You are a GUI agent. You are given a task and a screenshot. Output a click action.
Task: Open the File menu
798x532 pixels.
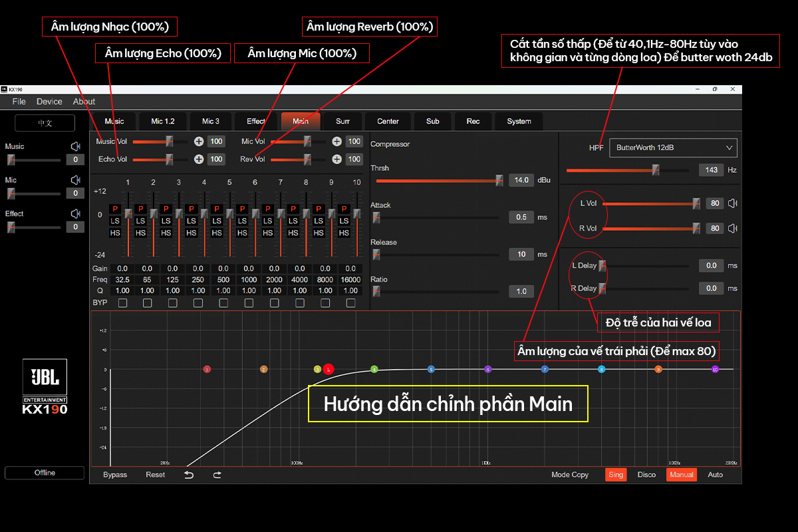point(19,102)
